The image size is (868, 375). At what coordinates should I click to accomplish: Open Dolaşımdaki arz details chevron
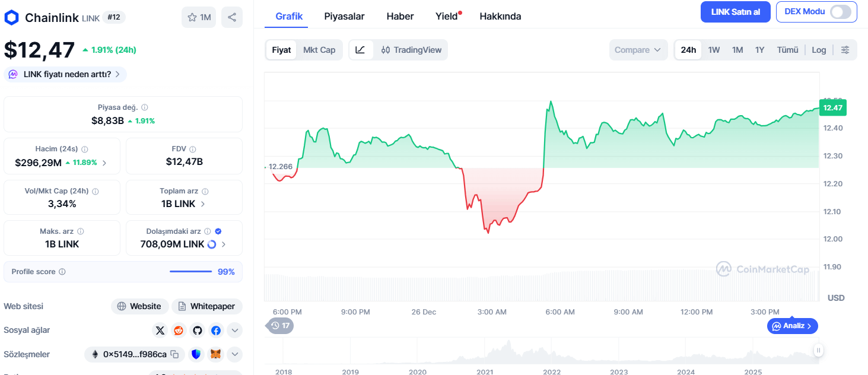click(x=224, y=244)
